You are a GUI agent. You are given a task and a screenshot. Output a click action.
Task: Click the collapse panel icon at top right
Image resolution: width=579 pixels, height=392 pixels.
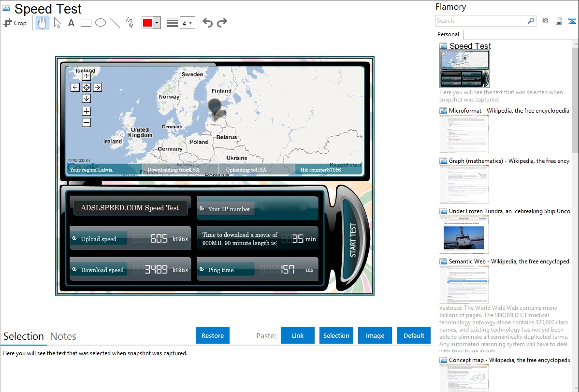pos(572,21)
